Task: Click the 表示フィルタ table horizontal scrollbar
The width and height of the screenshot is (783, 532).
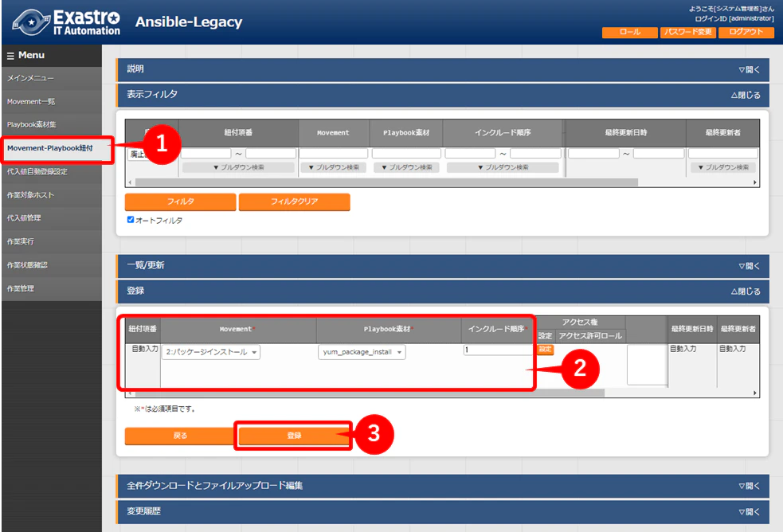Action: click(386, 182)
